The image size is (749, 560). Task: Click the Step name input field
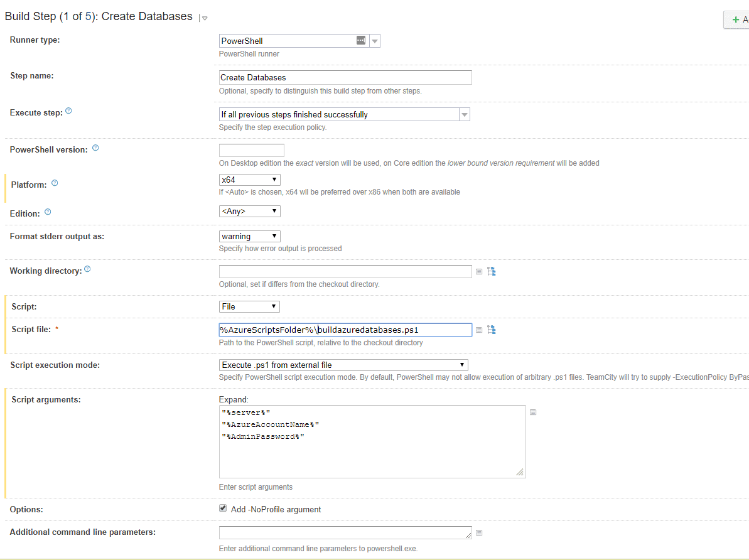point(345,77)
